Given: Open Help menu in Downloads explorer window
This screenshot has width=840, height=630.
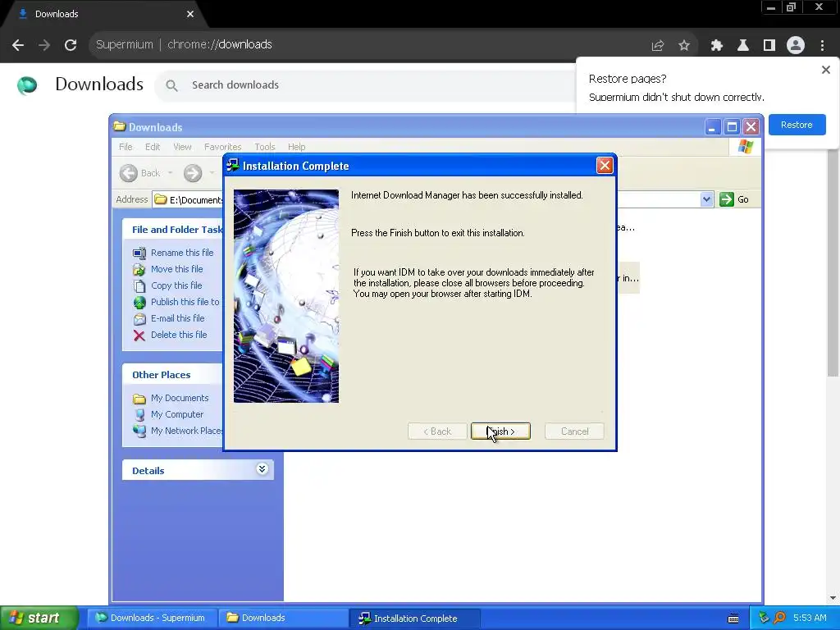Looking at the screenshot, I should (296, 147).
